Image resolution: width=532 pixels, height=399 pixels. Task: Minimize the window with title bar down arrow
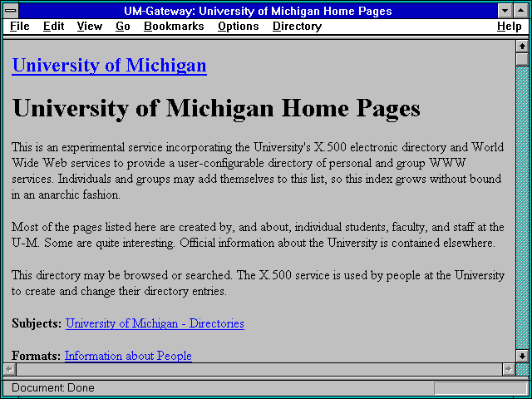[505, 11]
